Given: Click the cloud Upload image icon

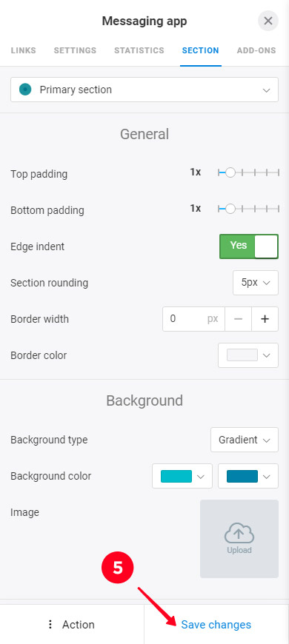Looking at the screenshot, I should [x=239, y=534].
